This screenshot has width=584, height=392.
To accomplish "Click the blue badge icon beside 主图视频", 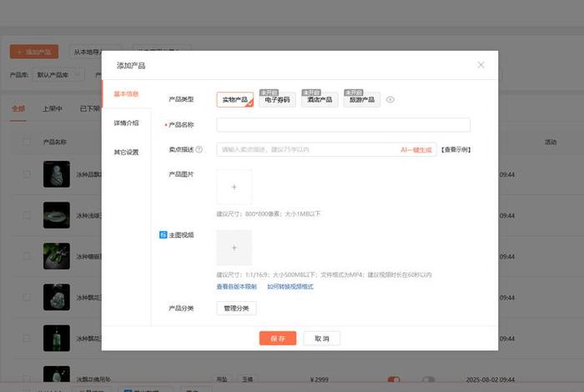I will tap(164, 235).
